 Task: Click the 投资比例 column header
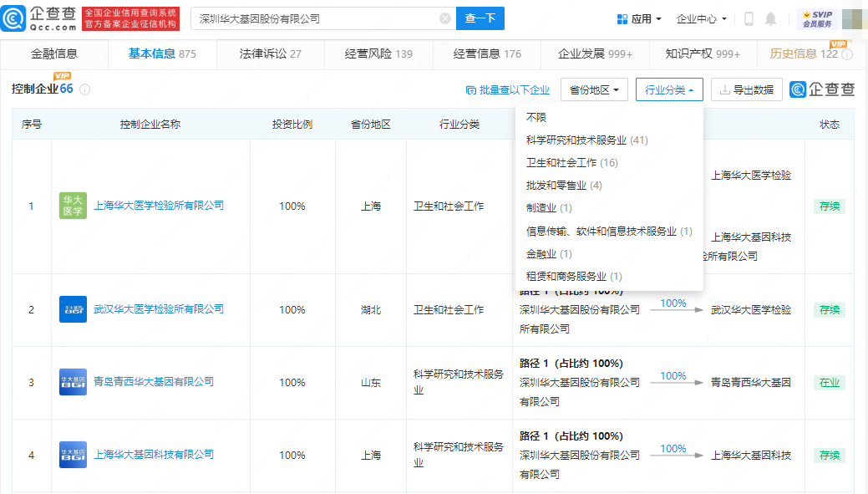point(292,124)
